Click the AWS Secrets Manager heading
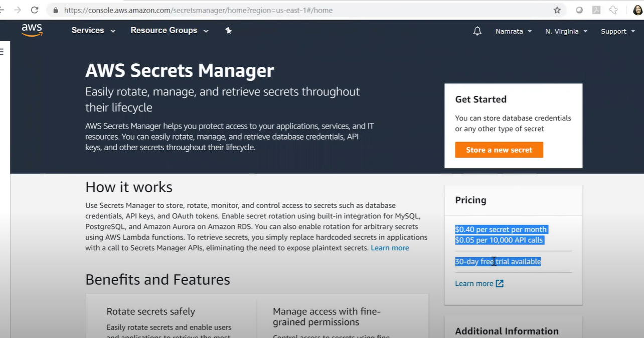The height and width of the screenshot is (338, 644). [180, 70]
